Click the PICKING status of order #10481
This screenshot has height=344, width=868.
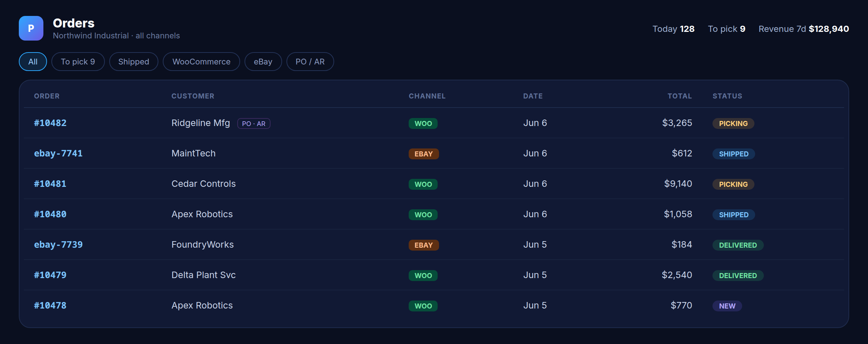(733, 184)
